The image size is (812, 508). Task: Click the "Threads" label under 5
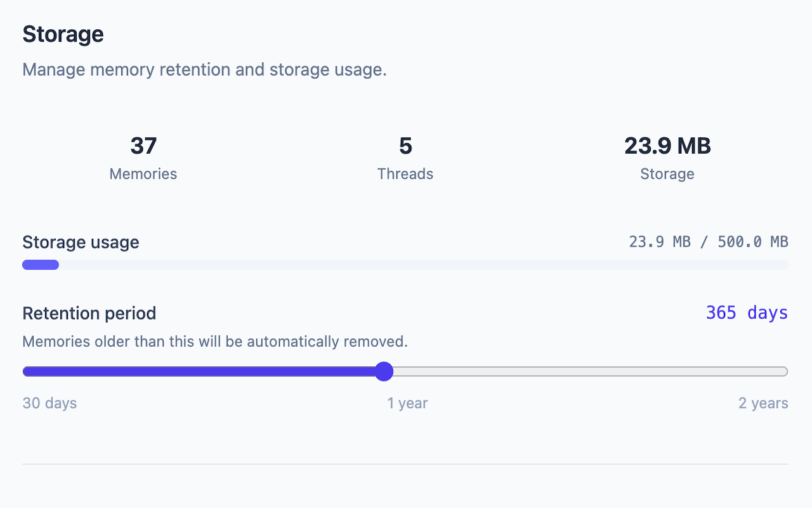pos(405,174)
